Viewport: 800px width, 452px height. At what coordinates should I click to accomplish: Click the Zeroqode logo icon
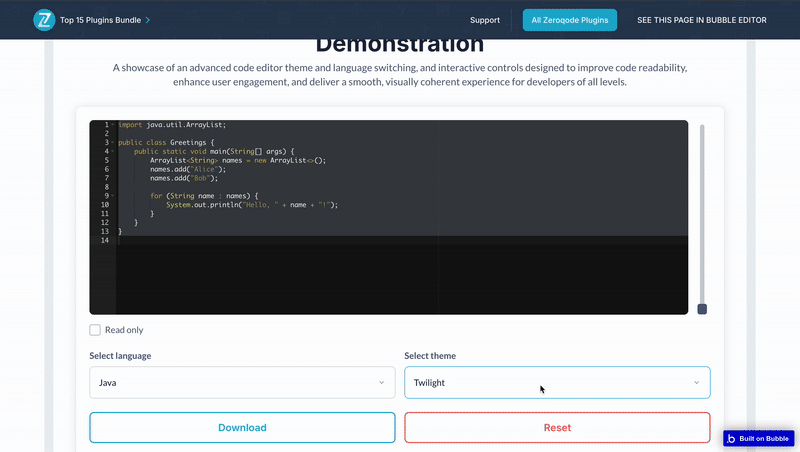click(x=44, y=20)
